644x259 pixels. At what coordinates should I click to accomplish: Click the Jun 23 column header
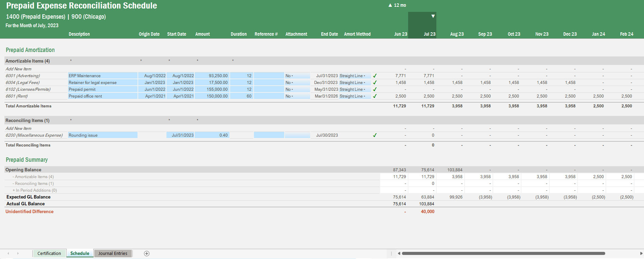(x=401, y=34)
